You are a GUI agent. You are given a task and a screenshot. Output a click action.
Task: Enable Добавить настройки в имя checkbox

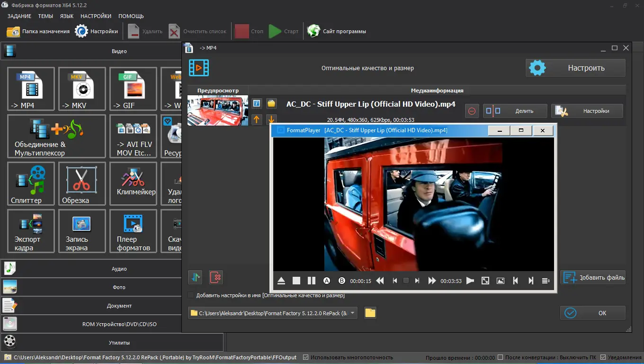(191, 295)
